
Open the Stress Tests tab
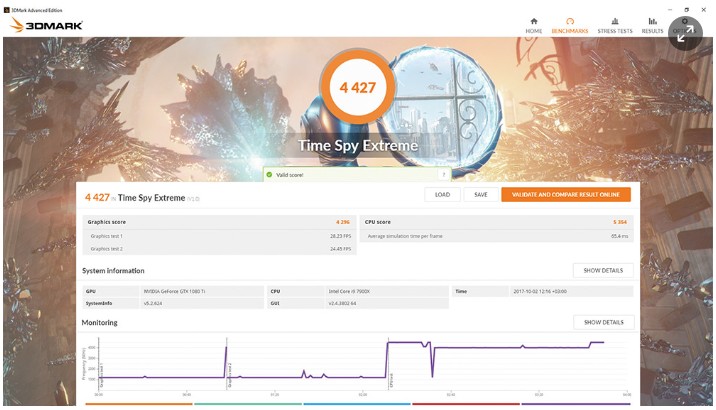[615, 26]
